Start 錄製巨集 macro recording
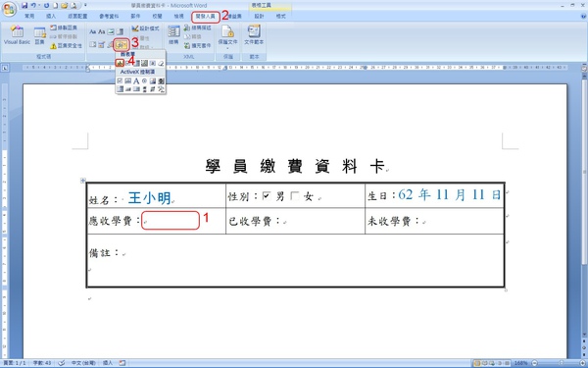The height and width of the screenshot is (368, 588). (64, 27)
